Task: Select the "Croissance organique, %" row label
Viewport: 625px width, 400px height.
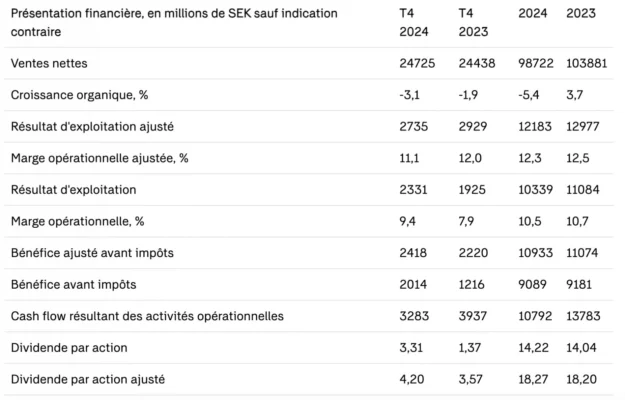Action: pyautogui.click(x=78, y=94)
